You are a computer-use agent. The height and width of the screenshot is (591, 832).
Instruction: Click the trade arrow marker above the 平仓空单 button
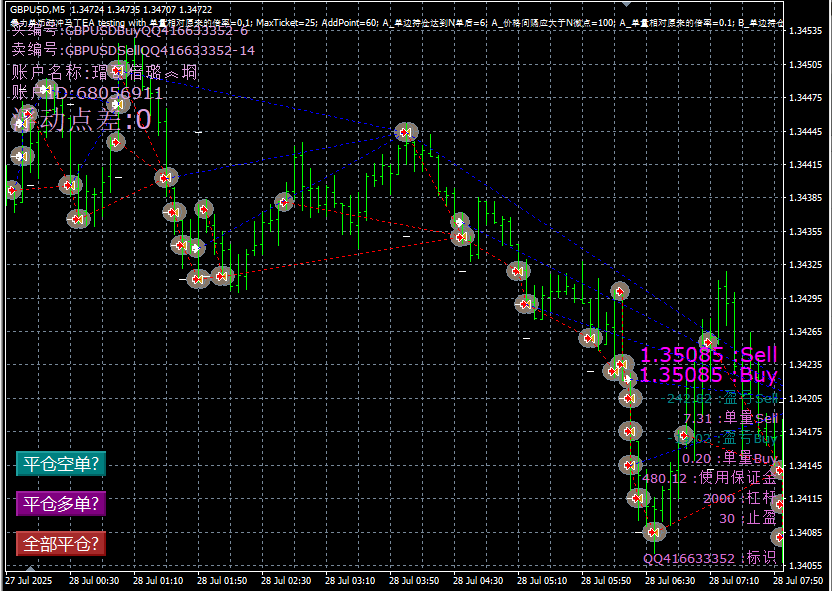pyautogui.click(x=77, y=218)
